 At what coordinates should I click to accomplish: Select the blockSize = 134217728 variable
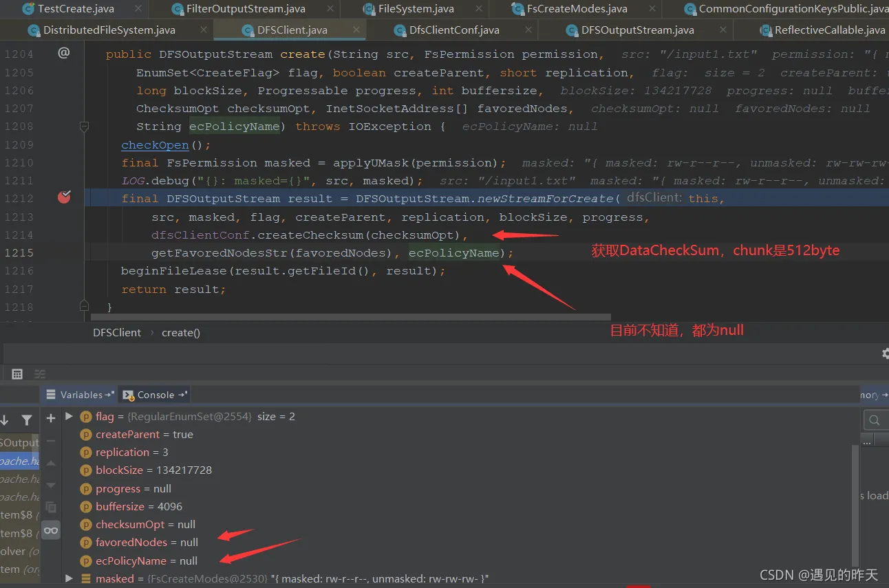point(146,470)
